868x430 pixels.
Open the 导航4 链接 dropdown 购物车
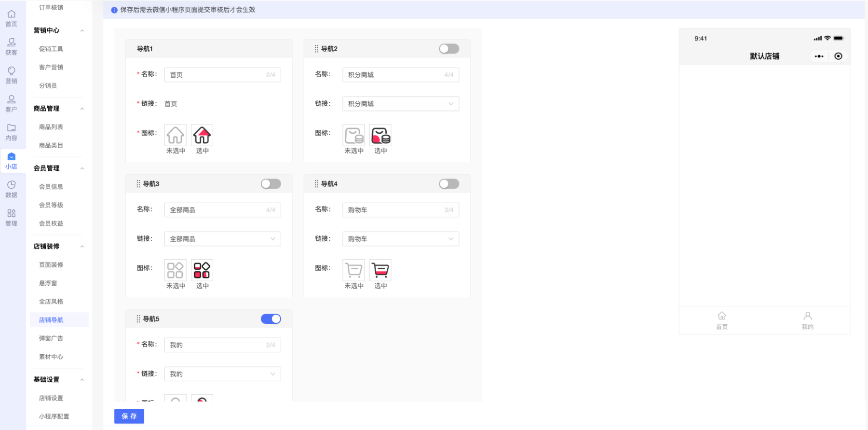coord(401,239)
